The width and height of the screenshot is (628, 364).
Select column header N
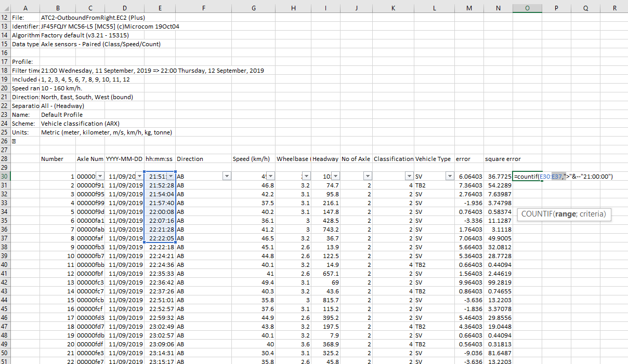pos(498,7)
